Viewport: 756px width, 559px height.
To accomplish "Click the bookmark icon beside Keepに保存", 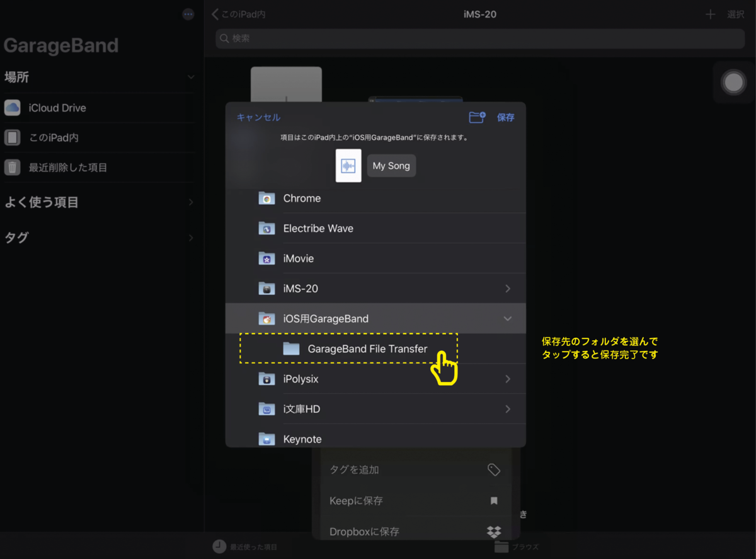I will 494,500.
